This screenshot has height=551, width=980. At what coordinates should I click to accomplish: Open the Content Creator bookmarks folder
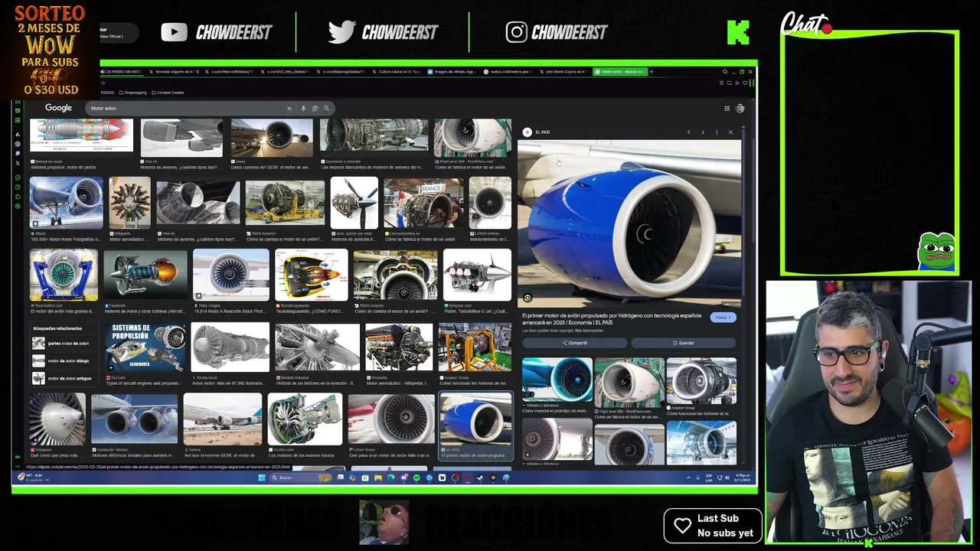(x=168, y=93)
